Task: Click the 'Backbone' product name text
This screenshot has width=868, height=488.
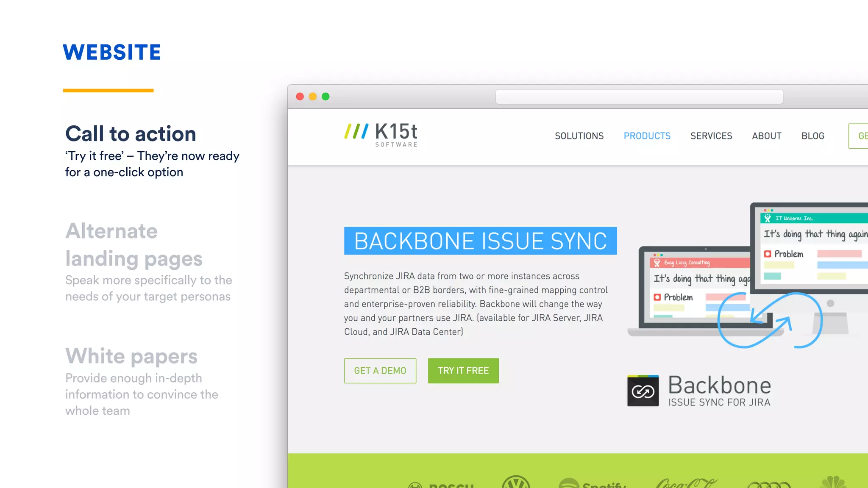Action: click(x=719, y=385)
